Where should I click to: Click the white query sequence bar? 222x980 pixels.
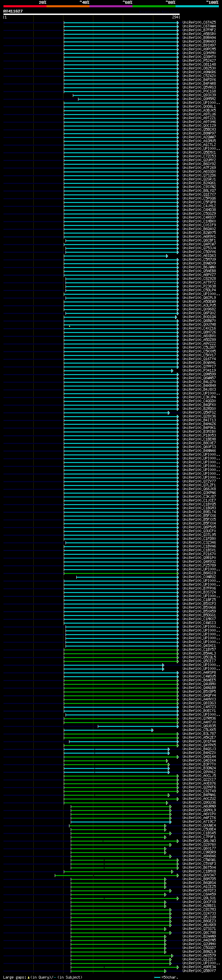pos(91,15)
